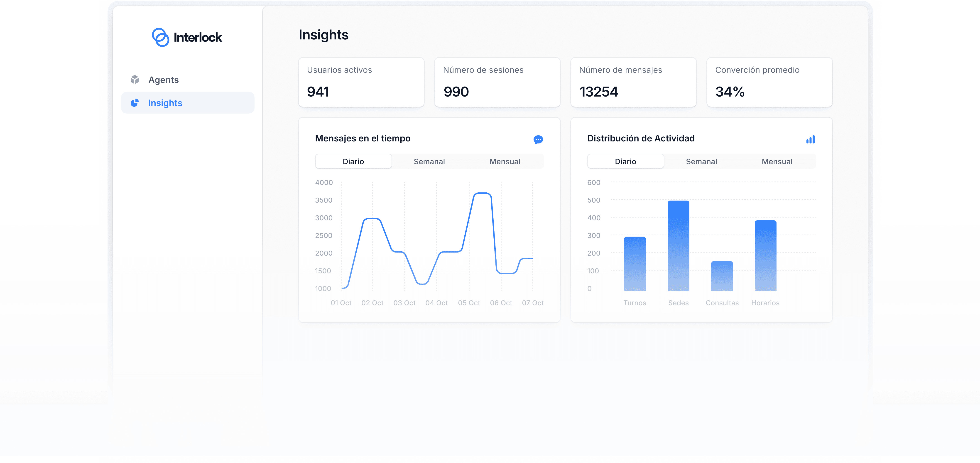980x463 pixels.
Task: Switch Distribución chart to Semanal
Action: point(701,162)
